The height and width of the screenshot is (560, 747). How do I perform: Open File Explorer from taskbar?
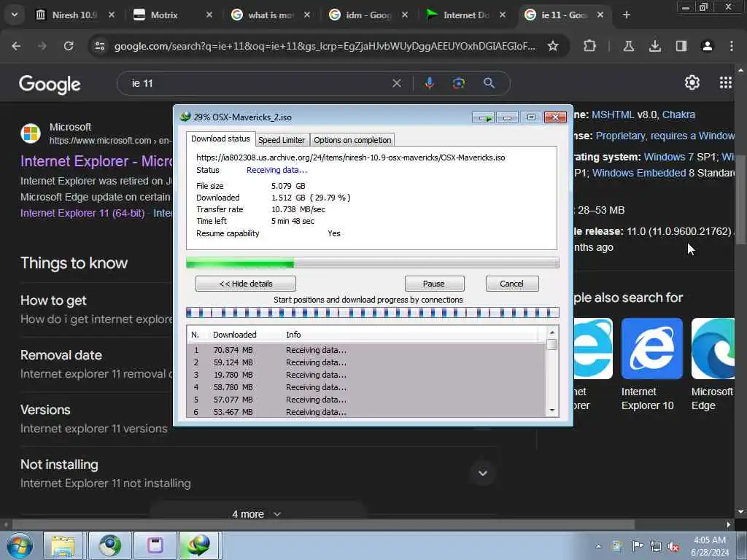coord(63,545)
